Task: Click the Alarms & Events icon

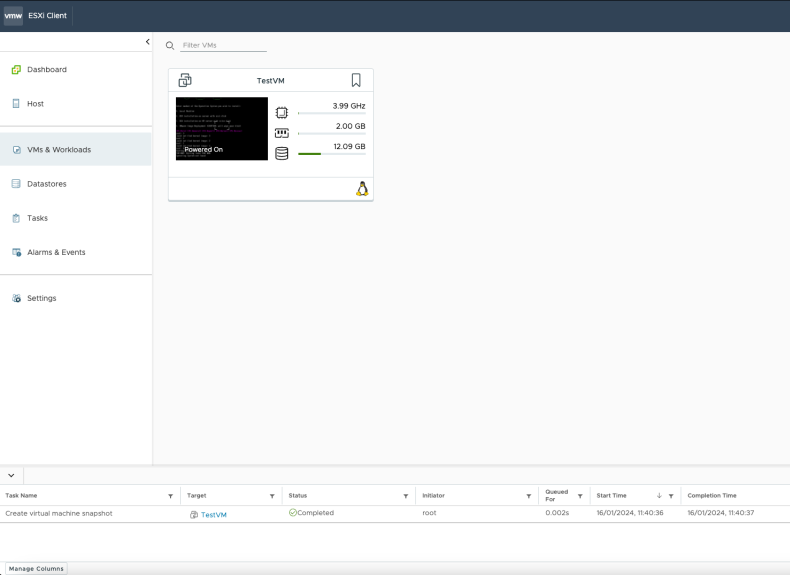Action: [17, 252]
